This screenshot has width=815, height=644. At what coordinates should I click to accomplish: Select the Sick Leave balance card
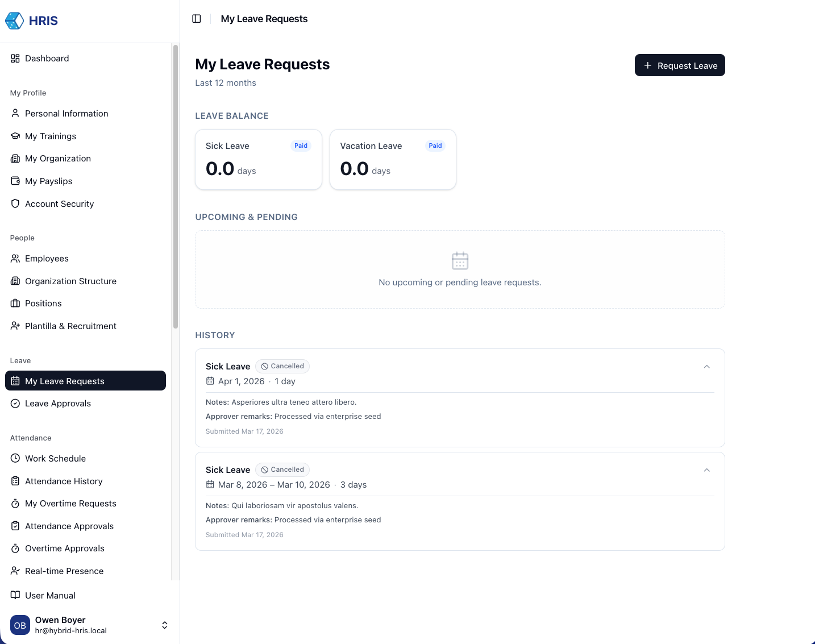pyautogui.click(x=258, y=160)
